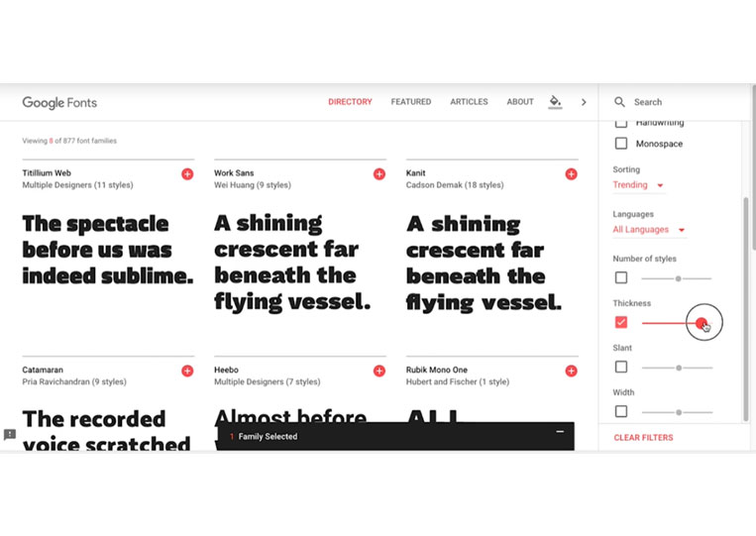
Task: Click the paint bucket theme icon
Action: coord(555,102)
